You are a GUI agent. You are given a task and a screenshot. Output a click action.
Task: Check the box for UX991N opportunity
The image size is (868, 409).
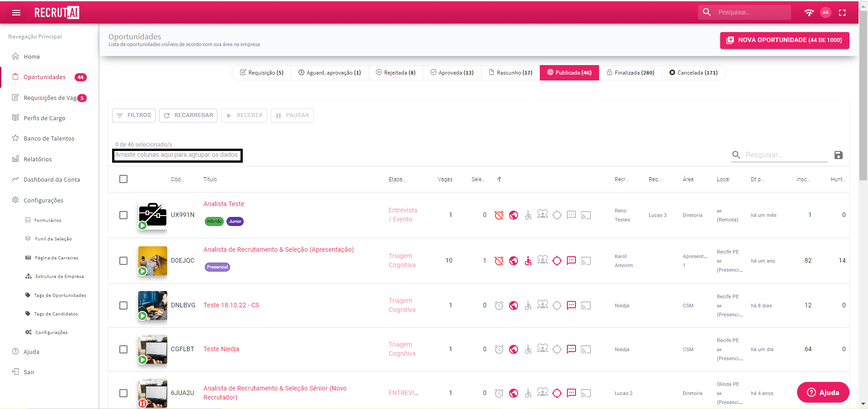pyautogui.click(x=123, y=215)
